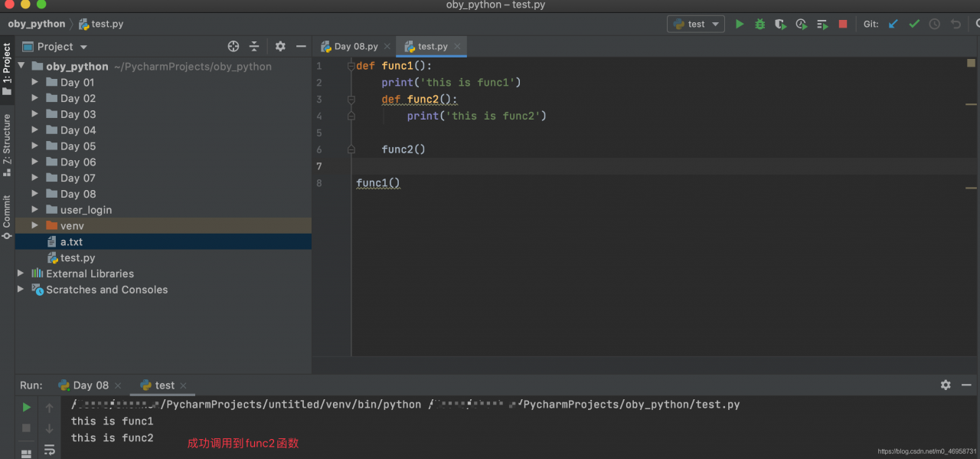The image size is (980, 459).
Task: Click the Git commit checkmark icon
Action: pyautogui.click(x=913, y=24)
